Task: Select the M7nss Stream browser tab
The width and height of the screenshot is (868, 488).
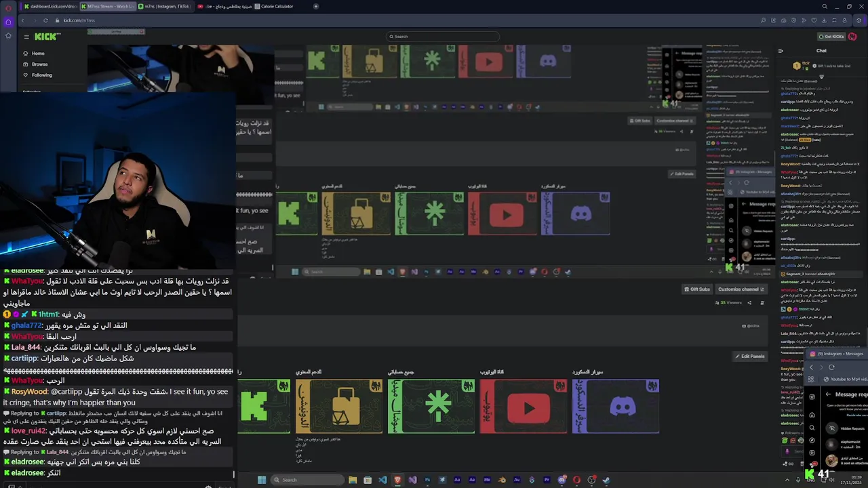Action: pos(107,6)
